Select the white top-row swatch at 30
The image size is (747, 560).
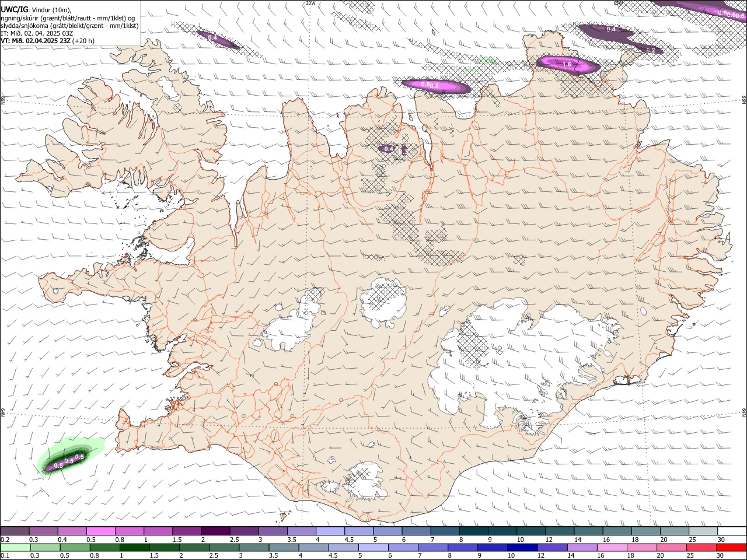pyautogui.click(x=732, y=531)
